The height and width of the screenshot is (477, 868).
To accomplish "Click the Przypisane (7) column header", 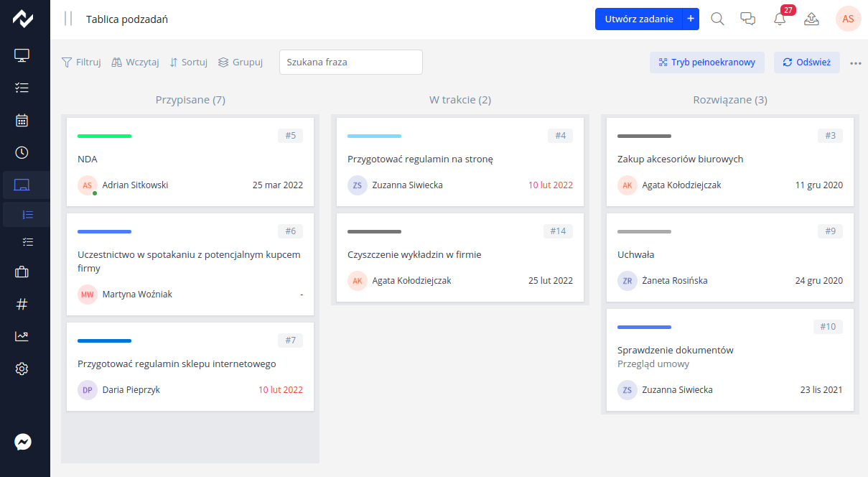I will point(190,100).
